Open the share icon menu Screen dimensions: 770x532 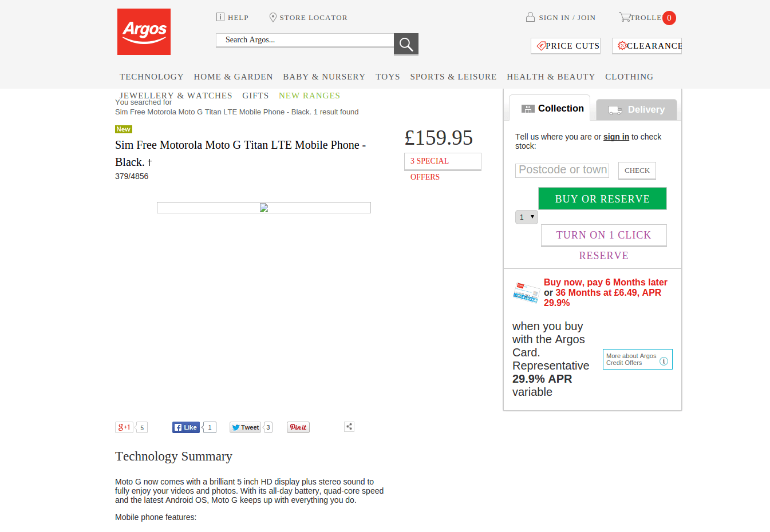pos(349,427)
